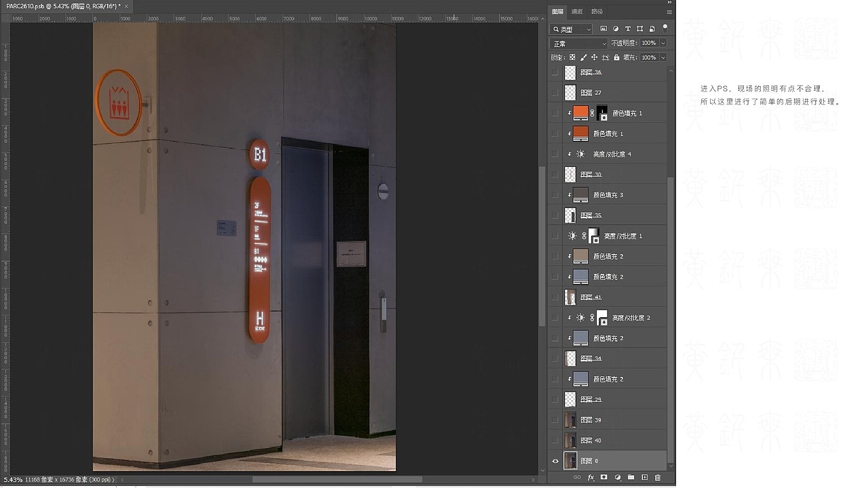
Task: Select layer name 图层 35
Action: click(x=591, y=216)
